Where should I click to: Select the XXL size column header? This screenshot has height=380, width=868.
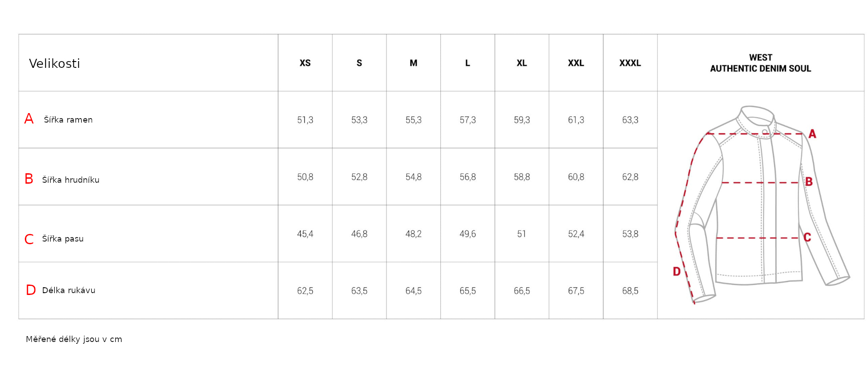pyautogui.click(x=576, y=63)
